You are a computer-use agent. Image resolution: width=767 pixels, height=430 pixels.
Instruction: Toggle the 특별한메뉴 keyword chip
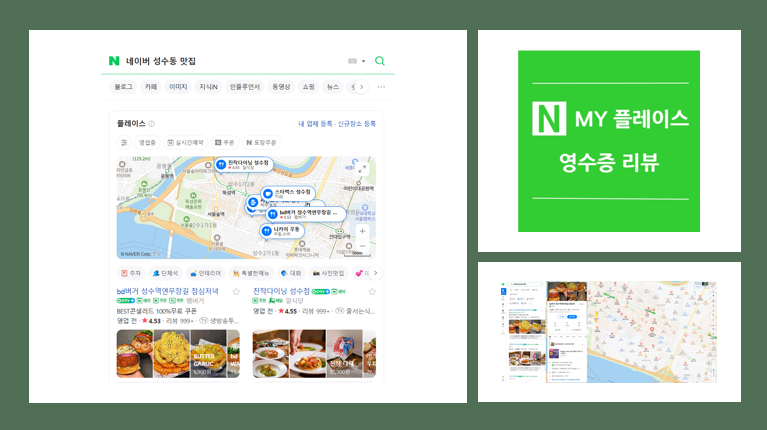(x=251, y=273)
